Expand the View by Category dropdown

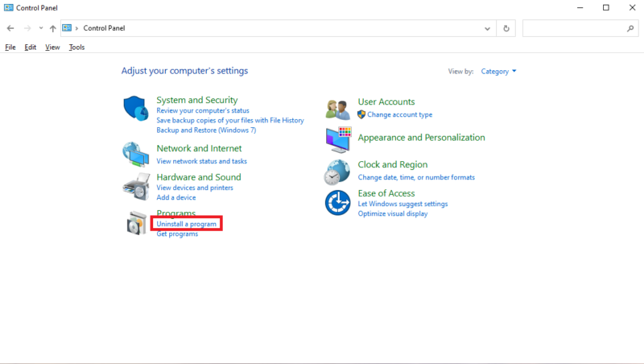coord(498,72)
